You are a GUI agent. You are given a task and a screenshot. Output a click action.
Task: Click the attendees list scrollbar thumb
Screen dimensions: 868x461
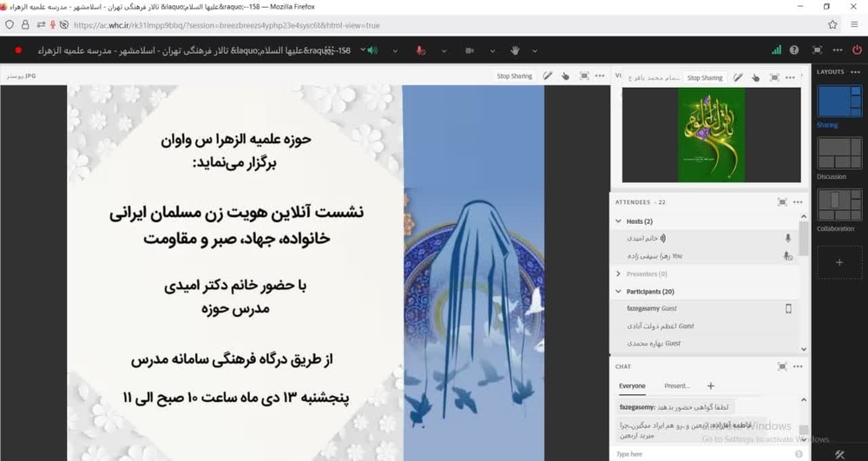pos(804,238)
